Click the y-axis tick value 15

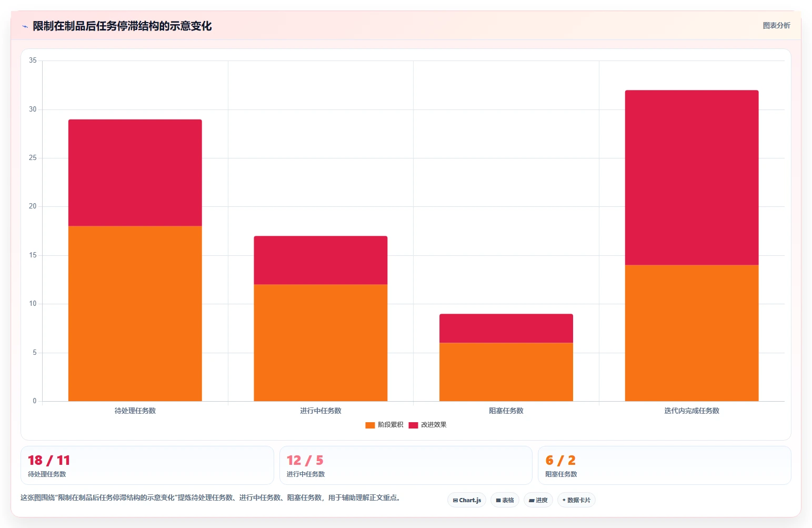click(33, 255)
